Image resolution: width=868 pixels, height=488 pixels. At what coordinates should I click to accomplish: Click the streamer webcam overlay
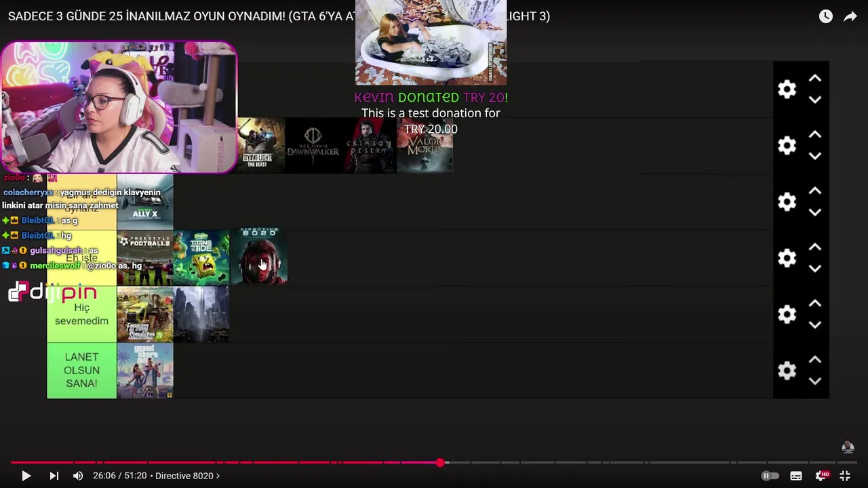click(119, 107)
